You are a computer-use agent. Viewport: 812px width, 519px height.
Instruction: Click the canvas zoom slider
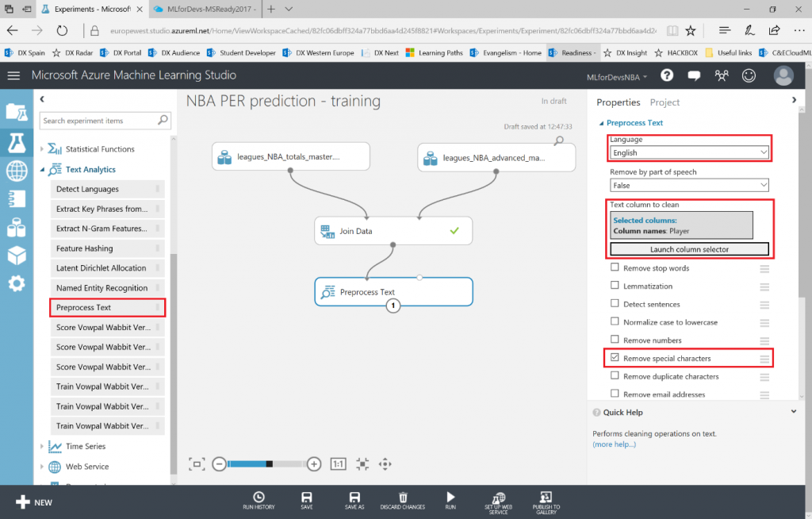[266, 464]
